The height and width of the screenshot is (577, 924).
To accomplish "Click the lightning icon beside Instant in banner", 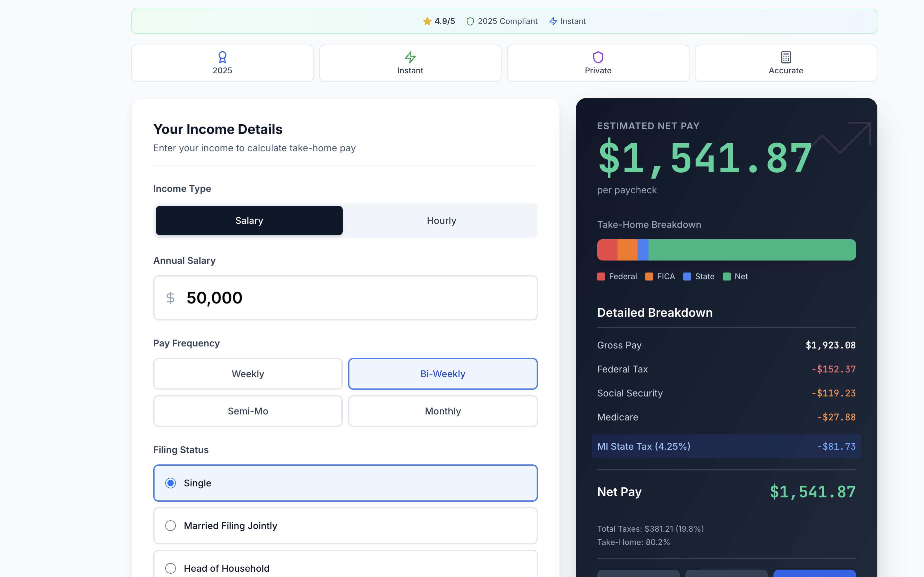I will pyautogui.click(x=553, y=21).
